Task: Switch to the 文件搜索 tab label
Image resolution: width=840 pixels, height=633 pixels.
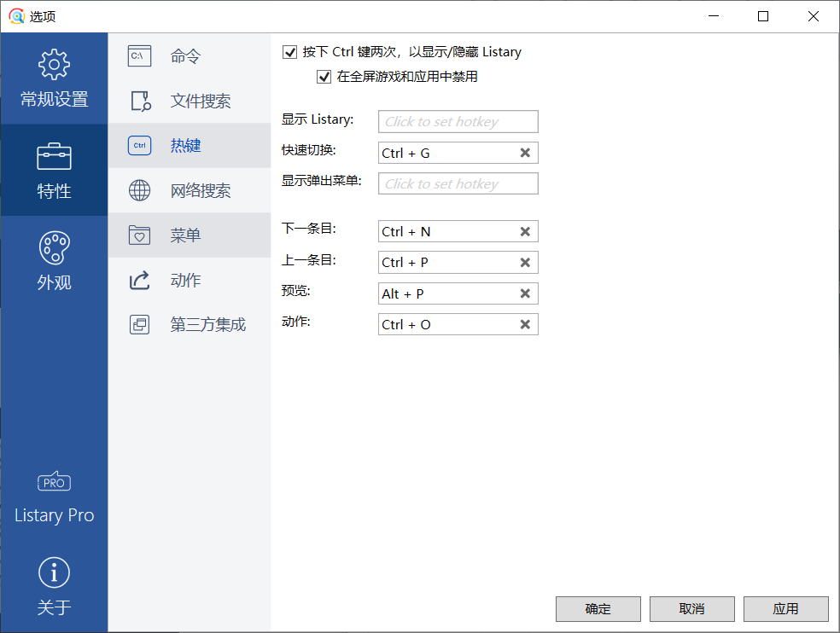Action: [x=201, y=101]
